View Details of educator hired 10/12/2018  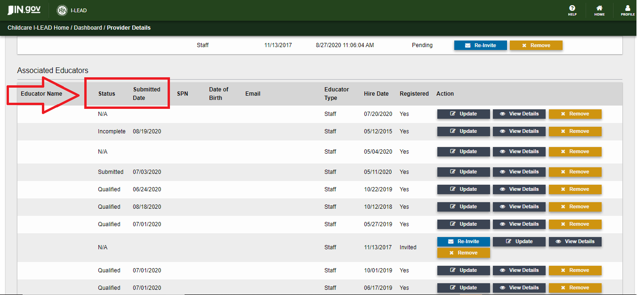[519, 207]
